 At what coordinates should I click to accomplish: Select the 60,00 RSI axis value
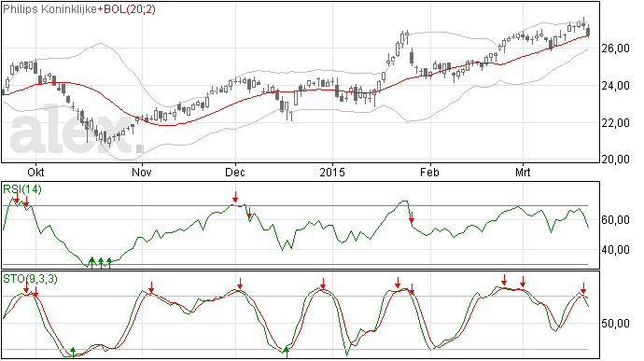pyautogui.click(x=615, y=220)
